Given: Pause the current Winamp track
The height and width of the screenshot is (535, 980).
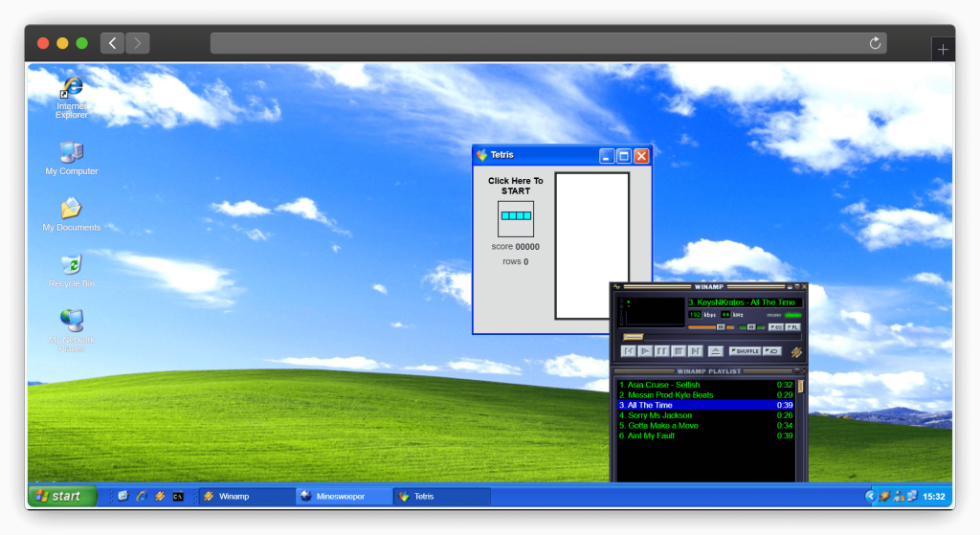Looking at the screenshot, I should pyautogui.click(x=661, y=351).
